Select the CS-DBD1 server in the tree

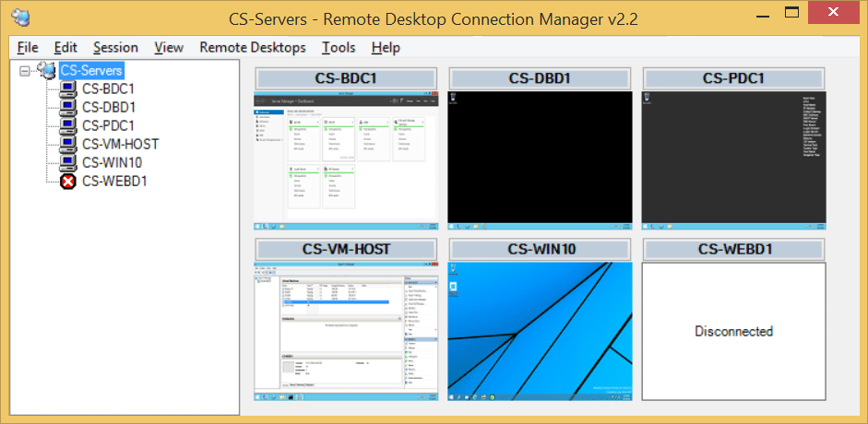pos(109,107)
